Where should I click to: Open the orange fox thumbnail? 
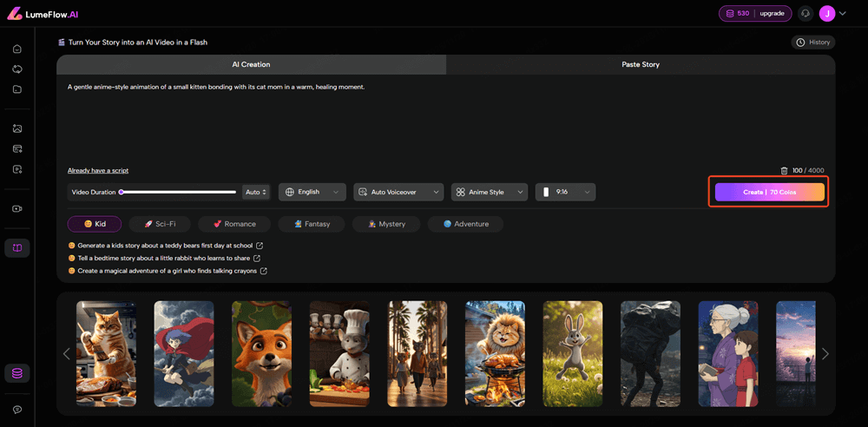261,353
